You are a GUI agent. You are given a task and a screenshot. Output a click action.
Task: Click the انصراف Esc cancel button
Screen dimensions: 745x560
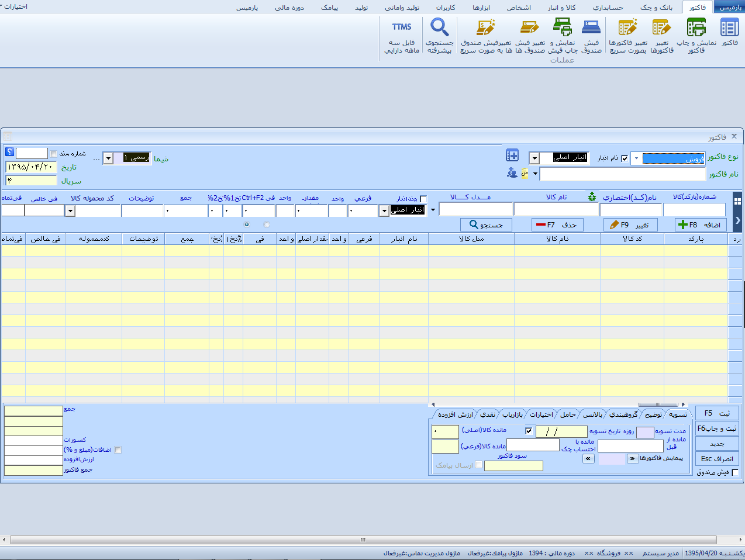[x=717, y=459]
